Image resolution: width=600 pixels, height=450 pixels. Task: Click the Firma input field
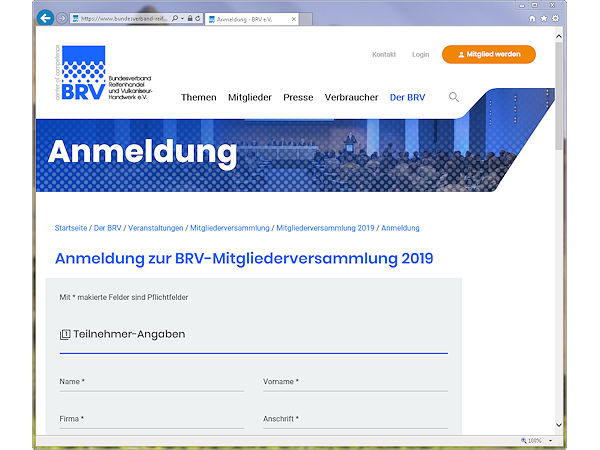(x=152, y=419)
